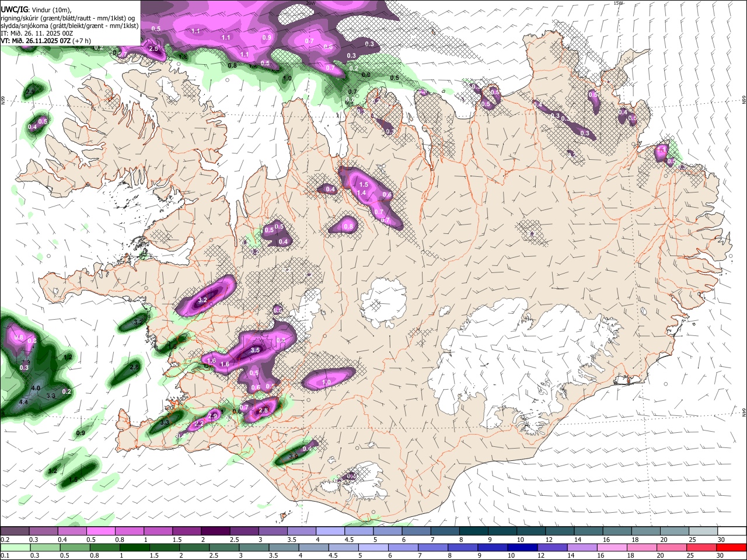Screen dimensions: 747x560
Task: Click the '30' label in bottom legend row
Action: coord(721,555)
